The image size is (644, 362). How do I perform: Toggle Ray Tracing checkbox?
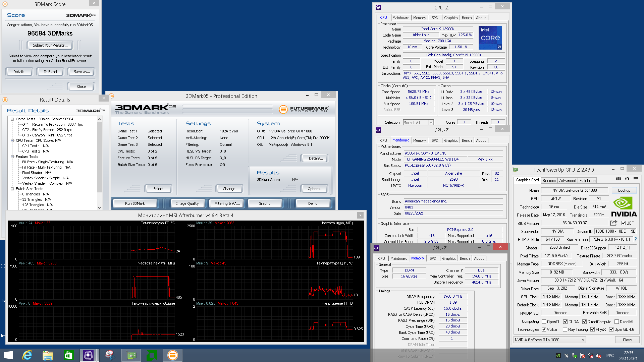pyautogui.click(x=565, y=329)
